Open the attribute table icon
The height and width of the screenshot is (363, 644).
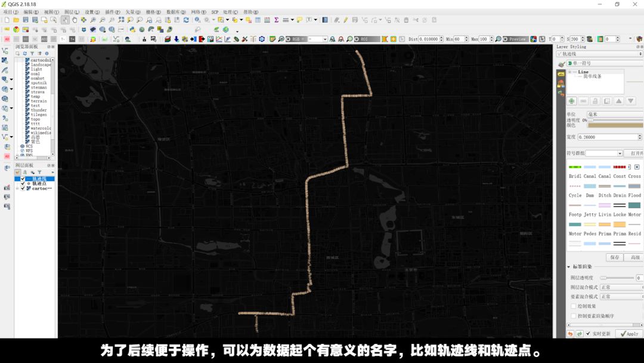coord(258,20)
